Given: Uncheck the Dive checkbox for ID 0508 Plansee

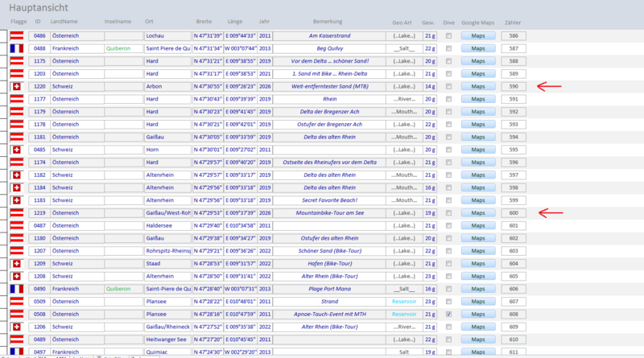Looking at the screenshot, I should click(449, 315).
